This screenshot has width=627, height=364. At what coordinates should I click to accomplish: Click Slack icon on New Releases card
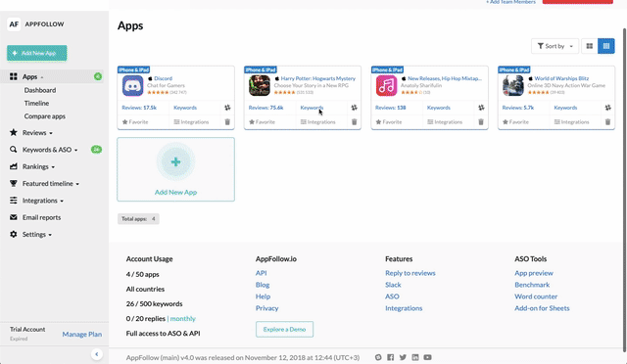[481, 108]
